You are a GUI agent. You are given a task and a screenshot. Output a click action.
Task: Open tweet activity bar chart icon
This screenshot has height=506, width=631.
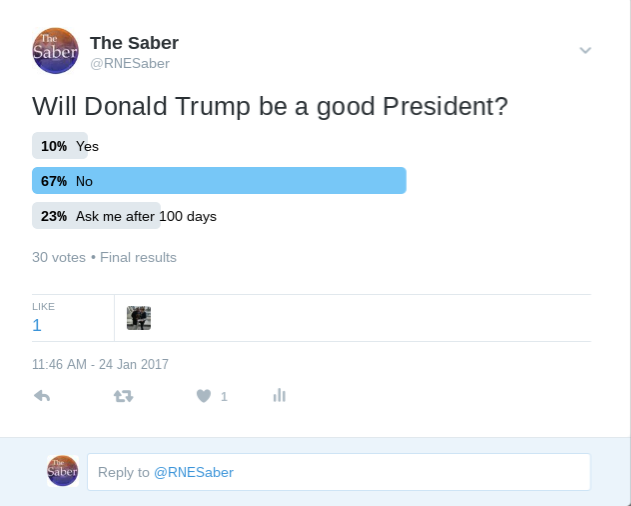pos(279,395)
